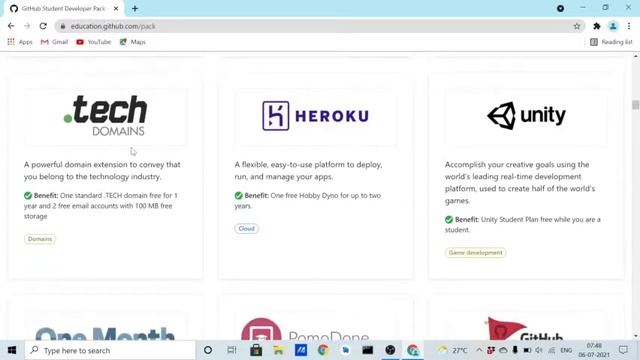The image size is (640, 360).
Task: Click the One Month logo
Action: click(105, 334)
